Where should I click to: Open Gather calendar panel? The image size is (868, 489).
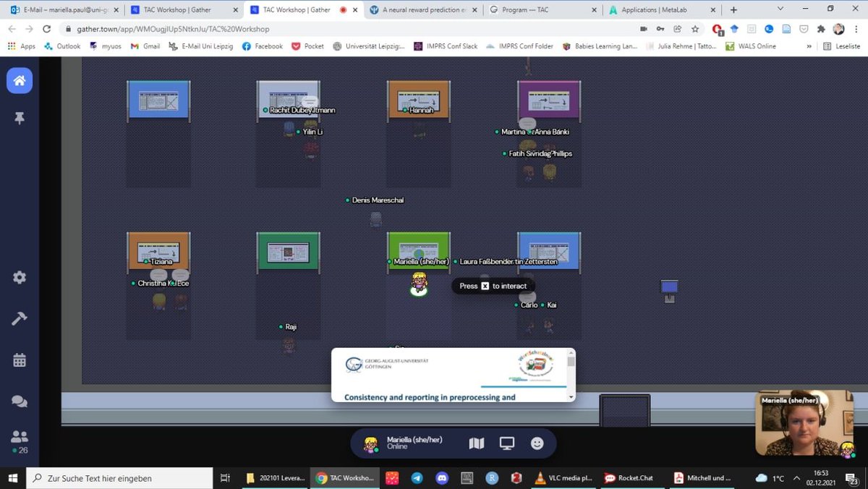tap(20, 360)
